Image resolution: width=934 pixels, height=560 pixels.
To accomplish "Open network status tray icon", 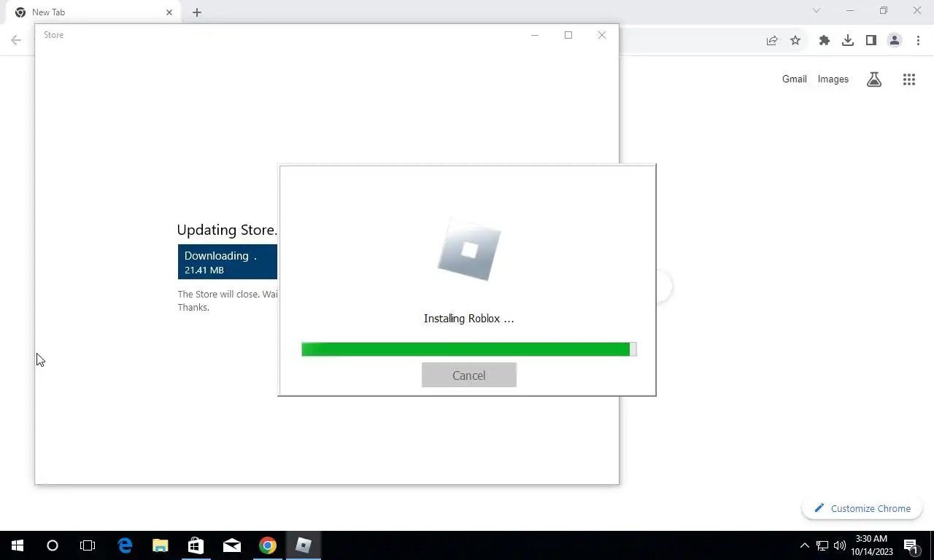I will (822, 545).
